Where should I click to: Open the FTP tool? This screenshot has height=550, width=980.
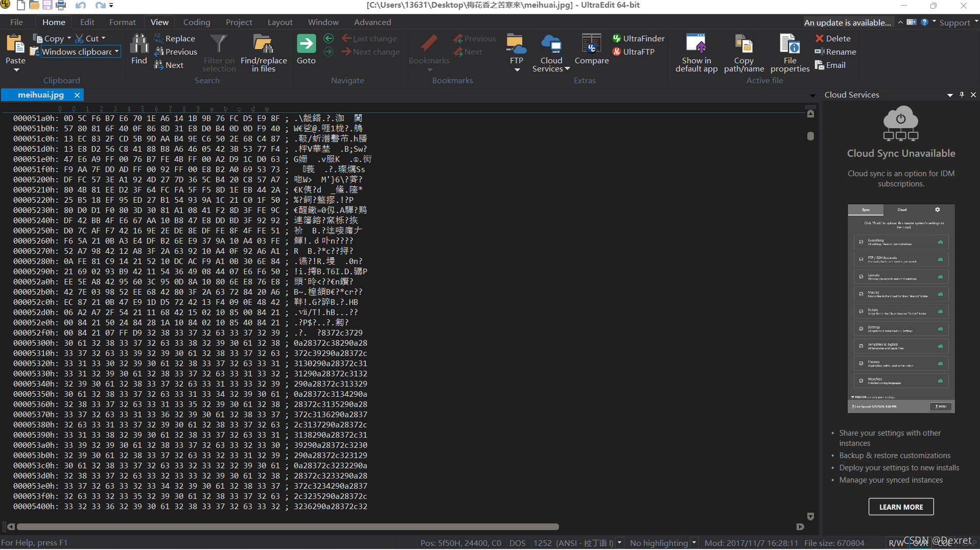pos(517,49)
